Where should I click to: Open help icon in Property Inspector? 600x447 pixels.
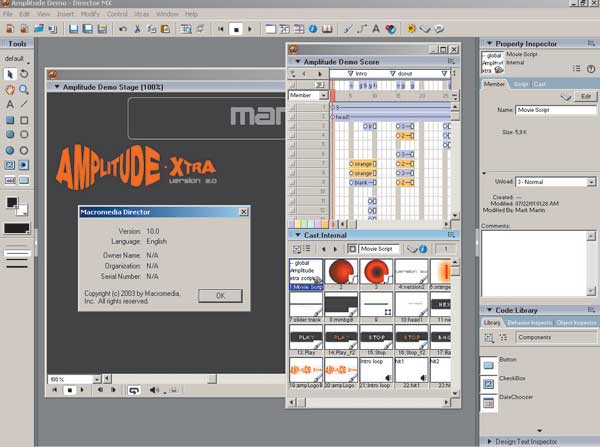[591, 69]
